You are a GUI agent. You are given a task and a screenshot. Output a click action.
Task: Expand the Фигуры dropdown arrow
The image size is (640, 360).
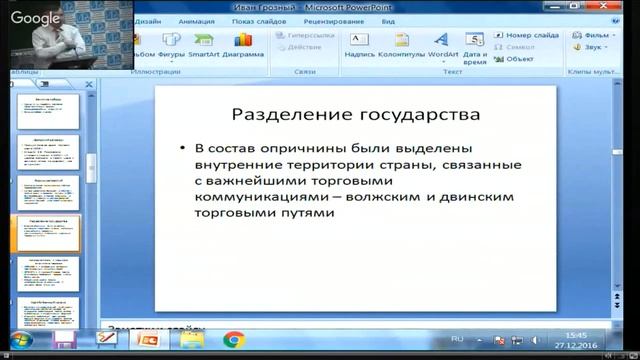(171, 62)
